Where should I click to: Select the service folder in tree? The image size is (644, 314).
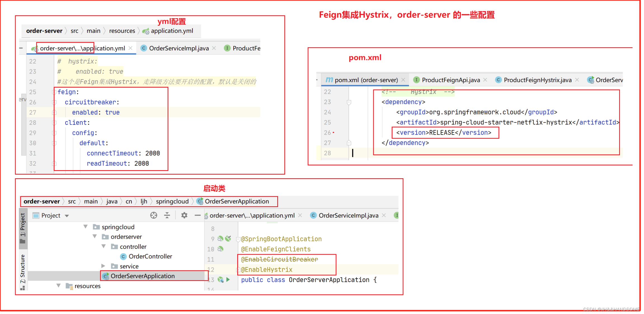(125, 266)
